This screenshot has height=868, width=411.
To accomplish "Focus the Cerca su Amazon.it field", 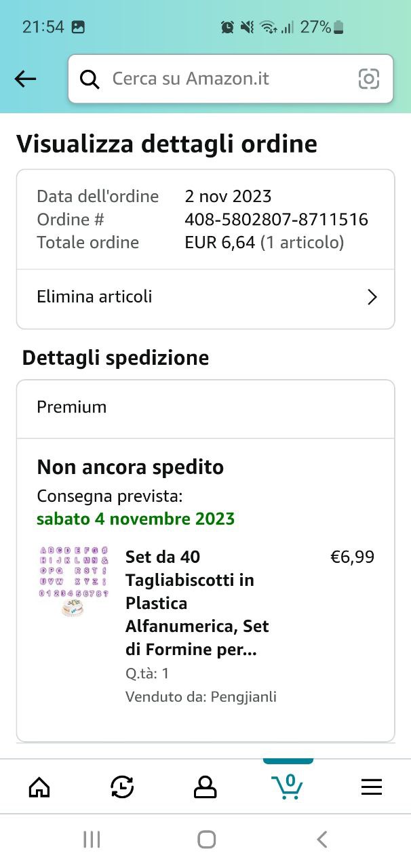I will [x=224, y=79].
